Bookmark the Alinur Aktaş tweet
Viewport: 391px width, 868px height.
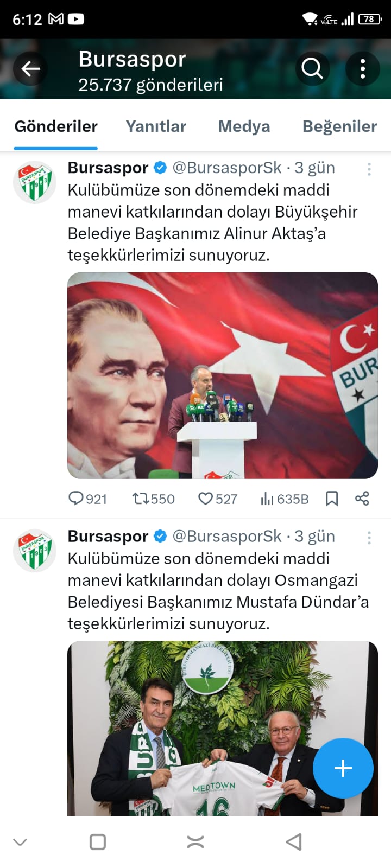pos(332,499)
